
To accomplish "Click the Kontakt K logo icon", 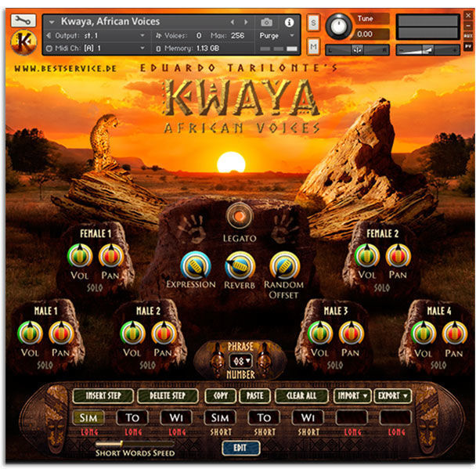I will [23, 42].
